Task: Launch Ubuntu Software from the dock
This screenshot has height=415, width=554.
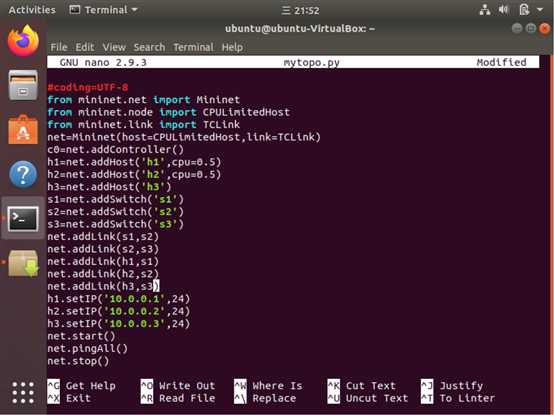Action: (23, 130)
